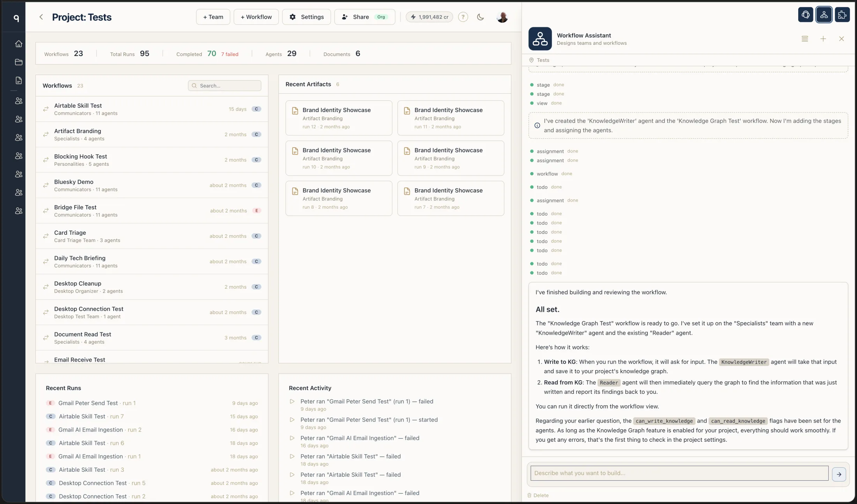The width and height of the screenshot is (857, 504).
Task: Click the Agents 29 statistic
Action: pos(281,54)
